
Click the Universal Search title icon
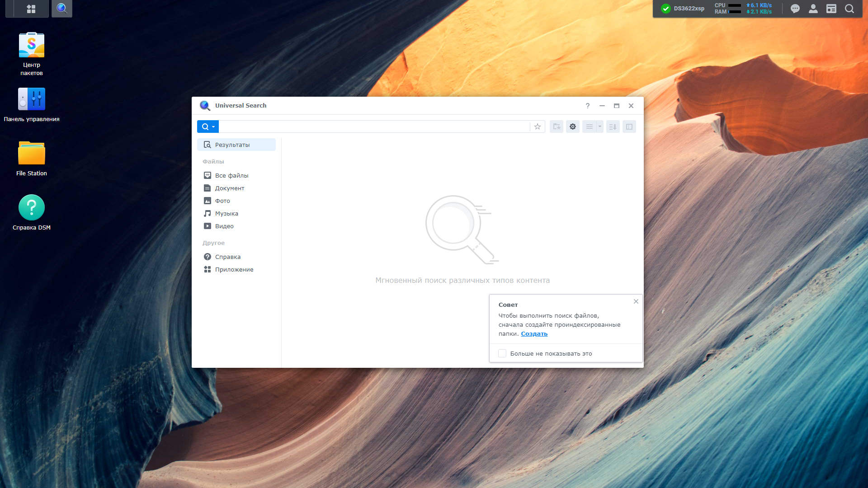coord(205,106)
